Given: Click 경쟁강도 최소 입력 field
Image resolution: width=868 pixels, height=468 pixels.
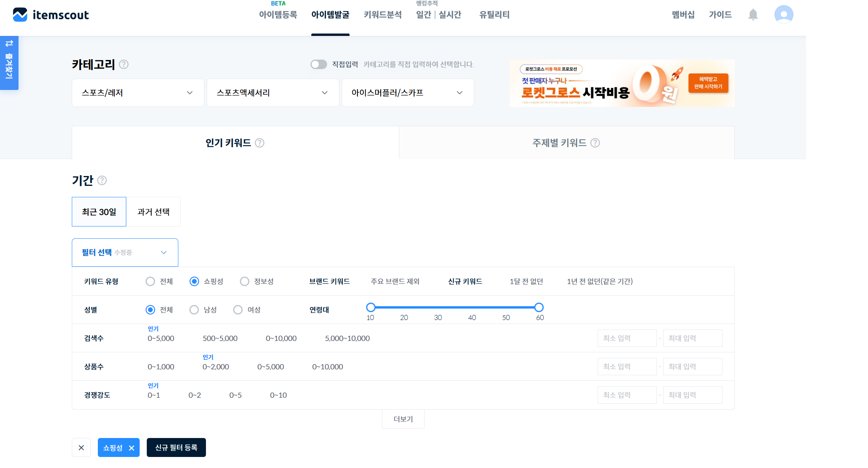Looking at the screenshot, I should point(627,395).
